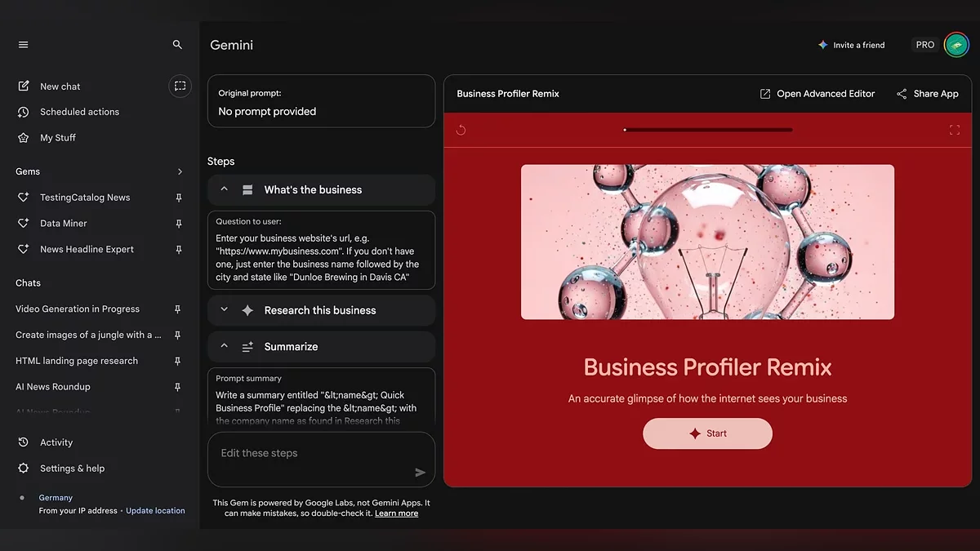
Task: Unpin the Data Miner gem
Action: click(x=178, y=224)
